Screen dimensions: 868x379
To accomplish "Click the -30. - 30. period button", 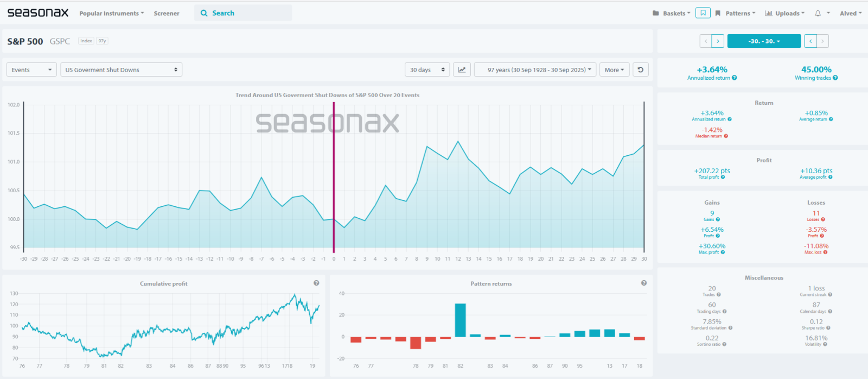I will coord(764,41).
